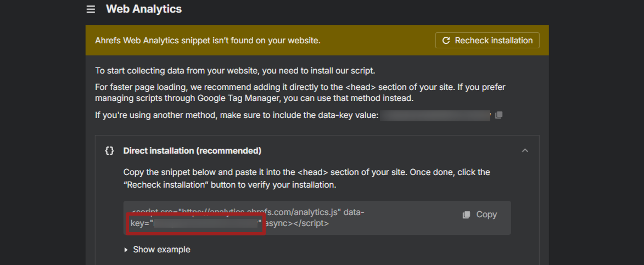
Task: Expand the Show example disclosure triangle
Action: click(126, 250)
